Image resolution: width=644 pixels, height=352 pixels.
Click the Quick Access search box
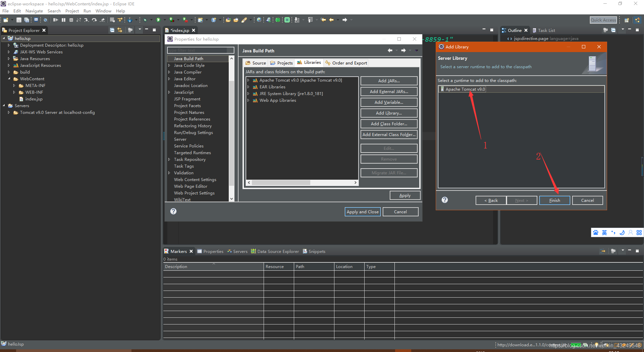pos(603,20)
